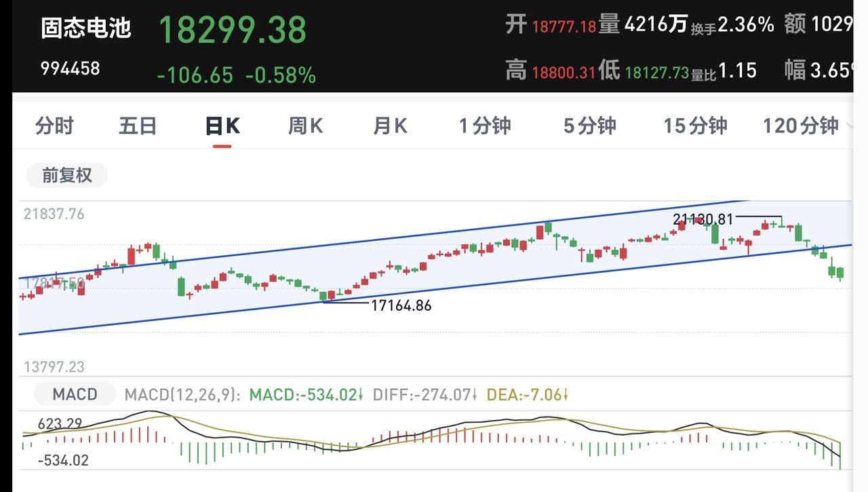This screenshot has height=492, width=868.
Task: Click the MACD:-534.02 value
Action: [307, 394]
